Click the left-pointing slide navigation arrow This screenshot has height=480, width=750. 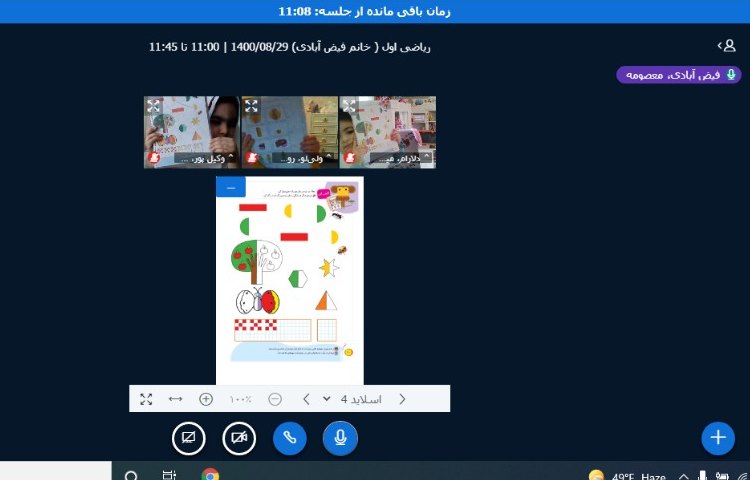point(307,399)
